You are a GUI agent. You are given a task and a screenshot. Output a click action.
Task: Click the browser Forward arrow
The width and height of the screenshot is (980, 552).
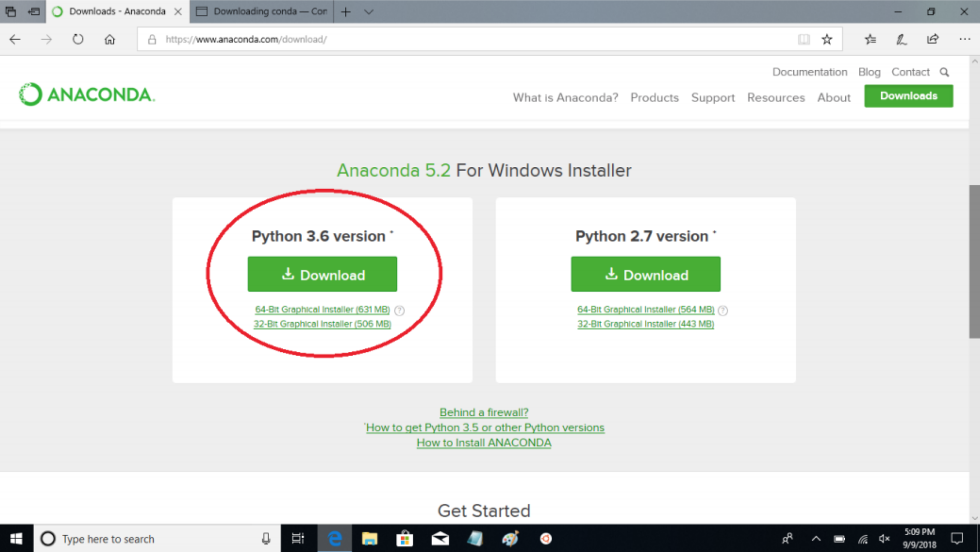[46, 39]
